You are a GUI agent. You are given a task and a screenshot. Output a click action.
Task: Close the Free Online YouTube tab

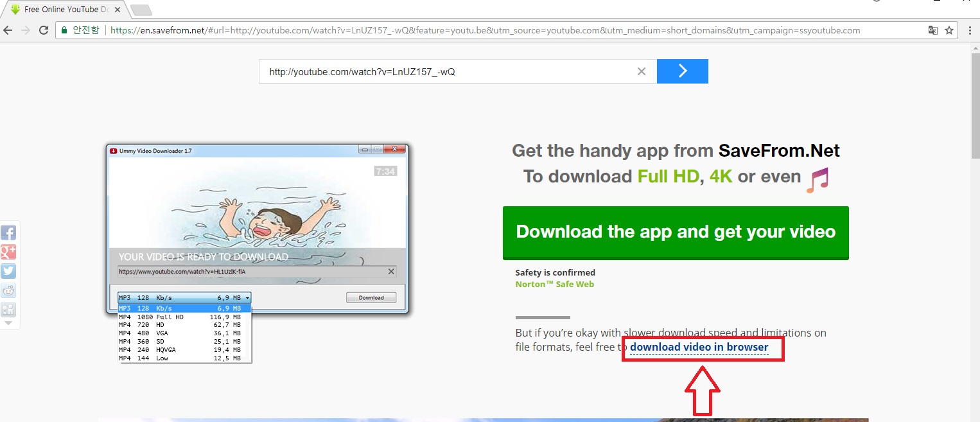(117, 10)
